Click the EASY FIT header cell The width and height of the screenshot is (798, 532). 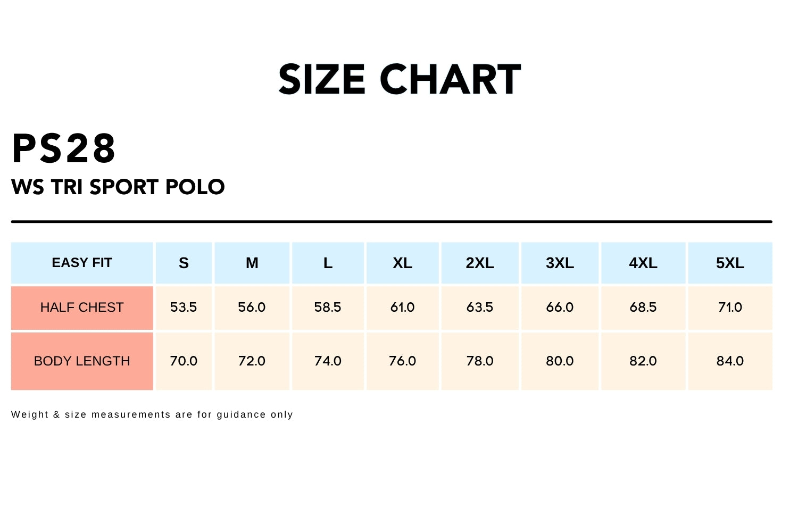[x=82, y=263]
